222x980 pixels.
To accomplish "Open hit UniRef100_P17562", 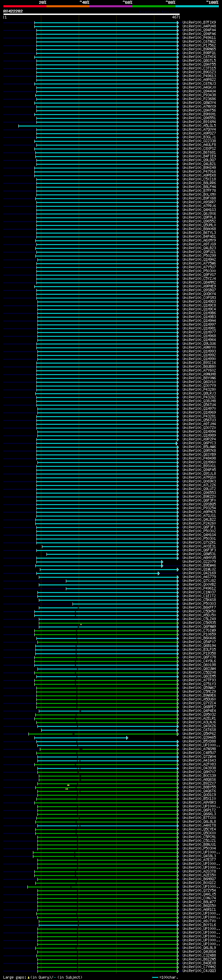I will pyautogui.click(x=199, y=45).
